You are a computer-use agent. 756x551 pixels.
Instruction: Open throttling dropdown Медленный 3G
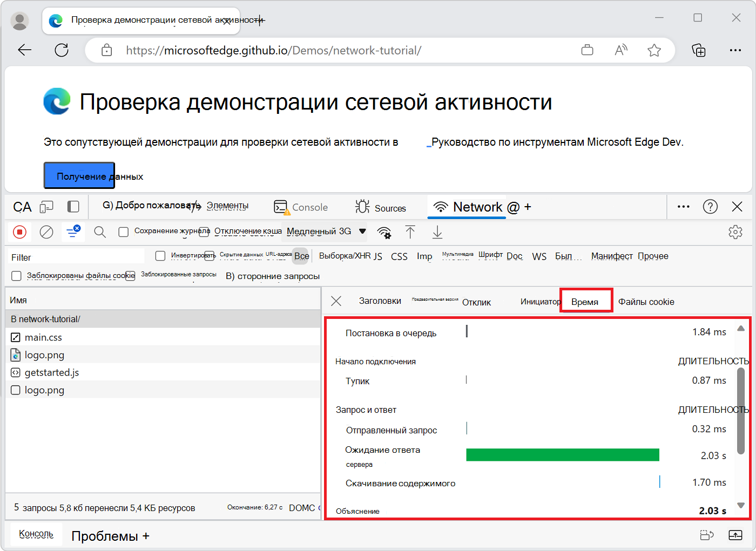tap(326, 232)
